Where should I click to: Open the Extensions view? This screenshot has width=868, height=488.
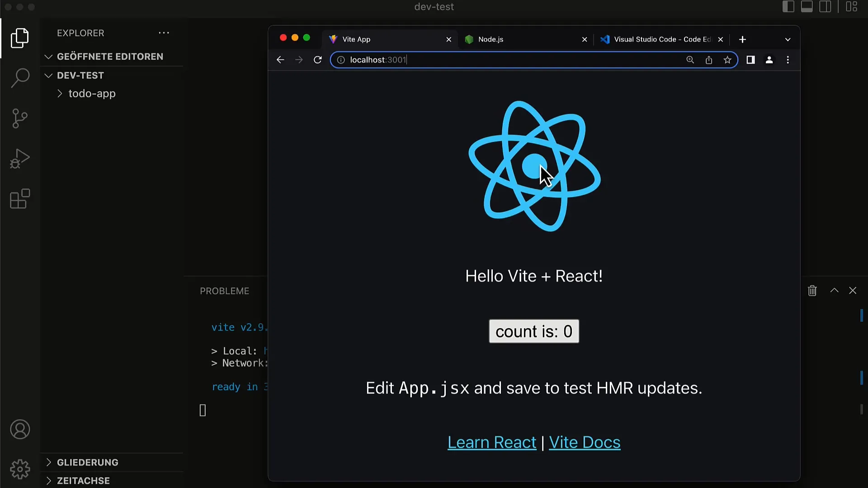point(20,199)
